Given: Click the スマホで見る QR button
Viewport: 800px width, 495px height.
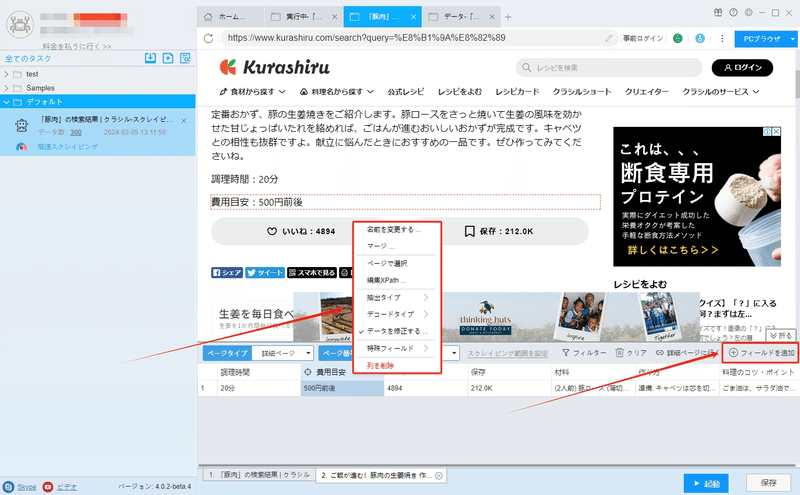Looking at the screenshot, I should coord(312,273).
